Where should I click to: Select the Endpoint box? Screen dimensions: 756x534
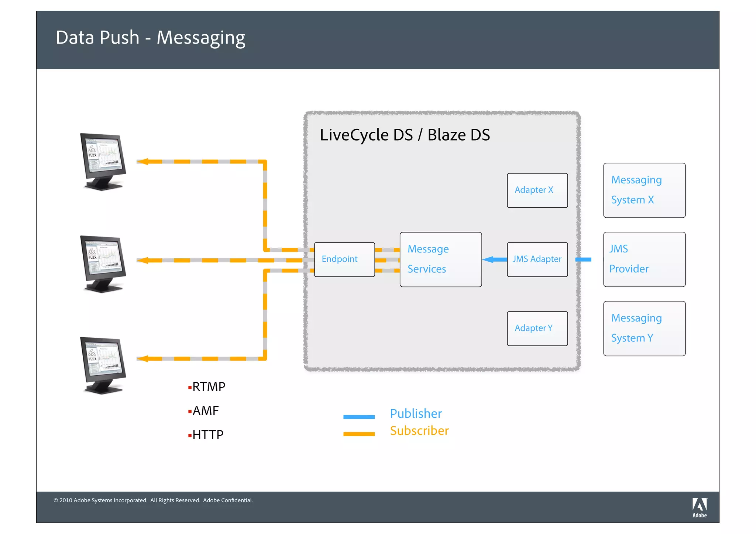tap(344, 259)
